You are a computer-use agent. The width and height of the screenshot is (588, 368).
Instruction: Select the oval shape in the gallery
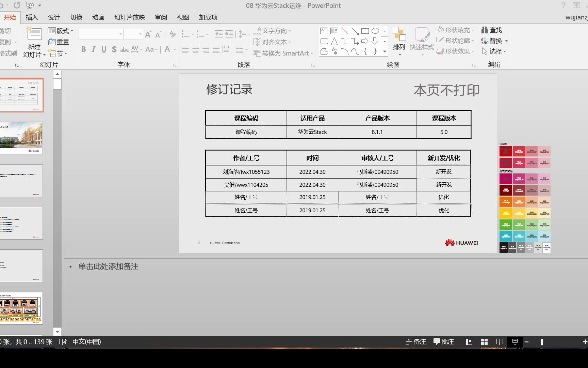coord(375,31)
